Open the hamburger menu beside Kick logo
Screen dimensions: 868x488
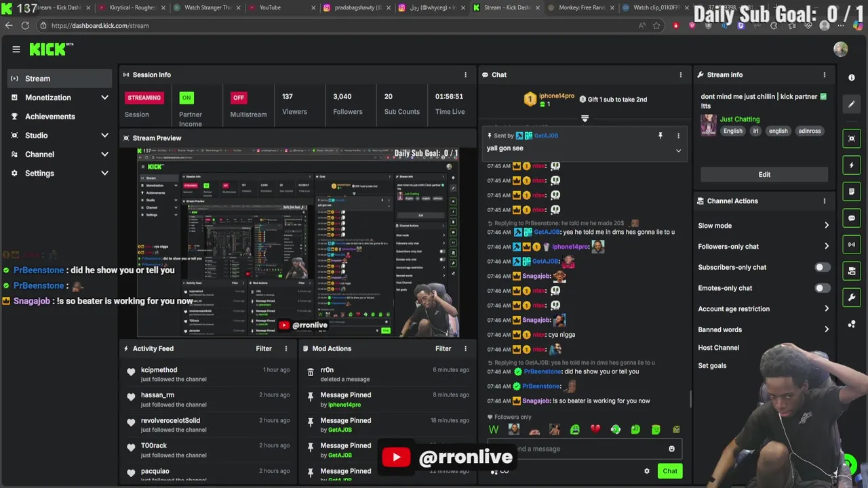(16, 49)
